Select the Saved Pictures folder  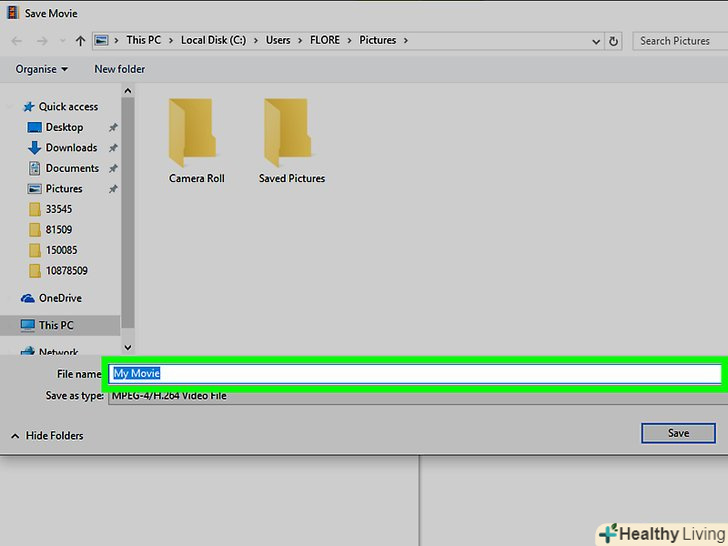click(x=292, y=141)
